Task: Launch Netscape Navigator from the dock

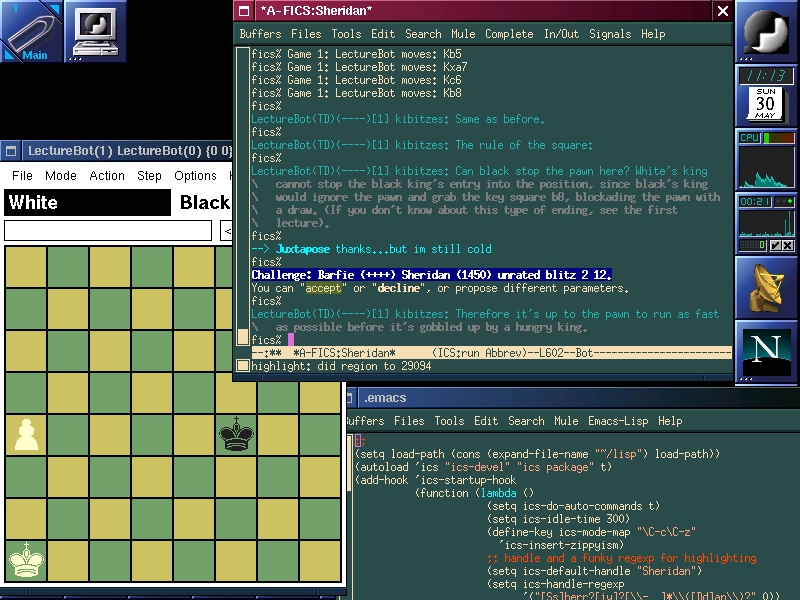Action: click(x=766, y=351)
